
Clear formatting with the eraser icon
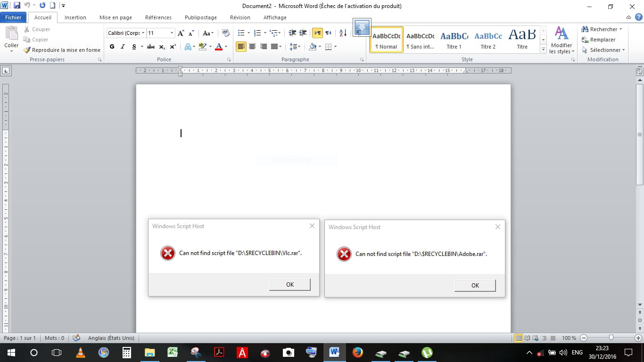coord(225,33)
